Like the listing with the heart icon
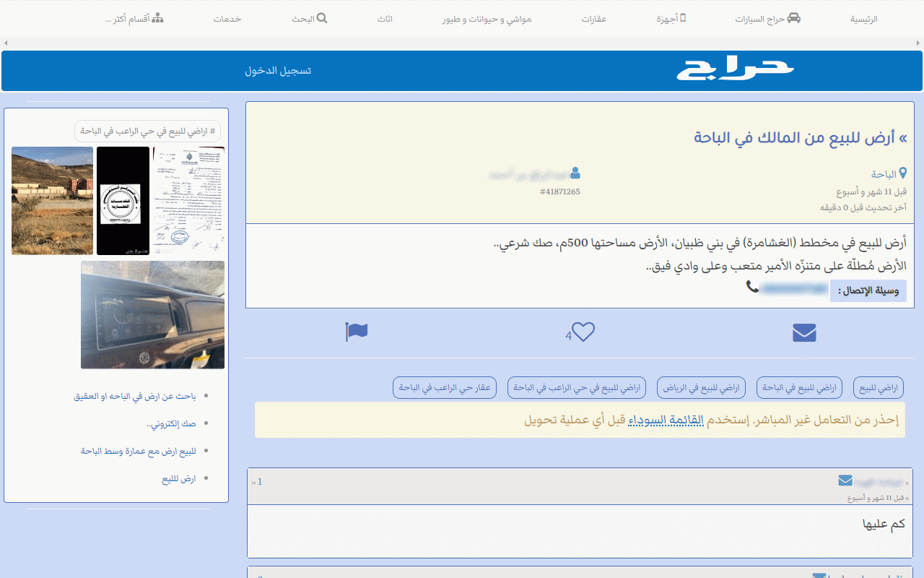924x578 pixels. point(584,332)
